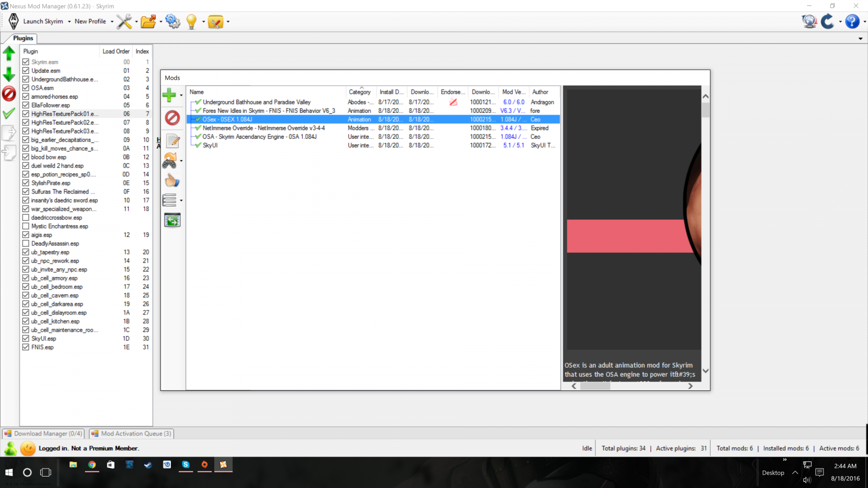The height and width of the screenshot is (488, 868).
Task: Expand the Check for updates dropdown arrow
Action: pyautogui.click(x=181, y=161)
